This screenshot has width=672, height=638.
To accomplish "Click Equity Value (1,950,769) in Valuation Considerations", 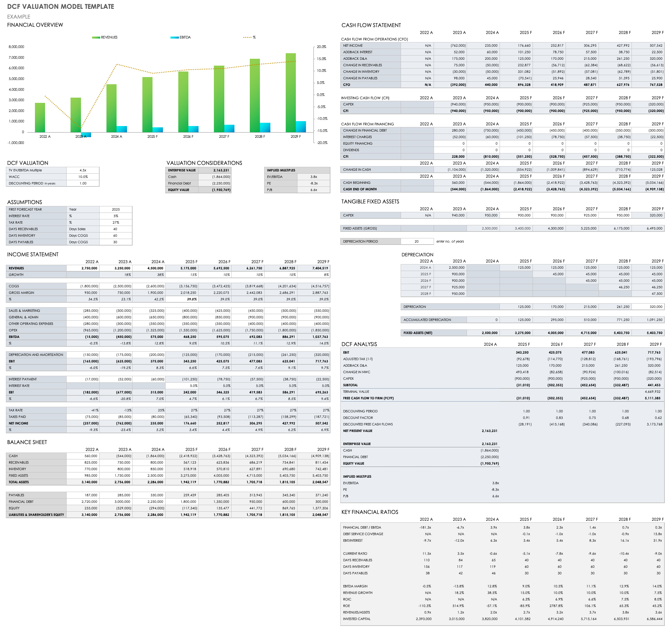I will coord(215,190).
